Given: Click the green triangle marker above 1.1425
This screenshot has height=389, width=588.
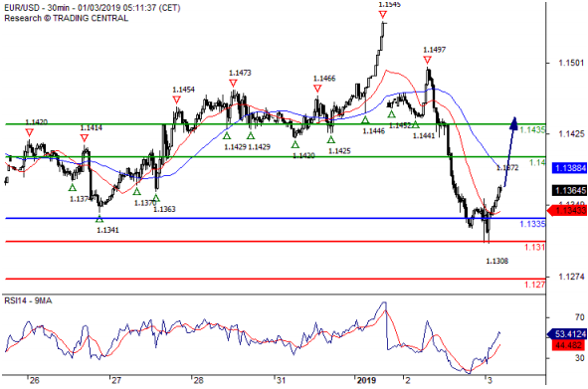Looking at the screenshot, I should pos(330,139).
